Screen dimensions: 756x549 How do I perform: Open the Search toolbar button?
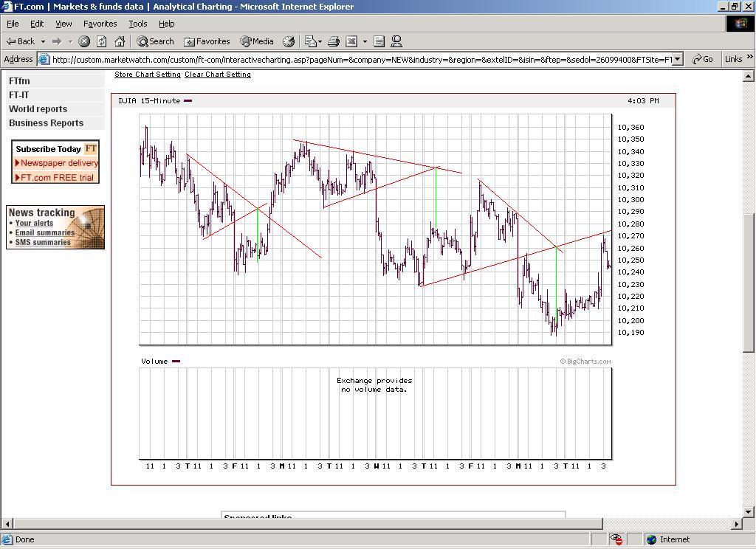tap(155, 41)
